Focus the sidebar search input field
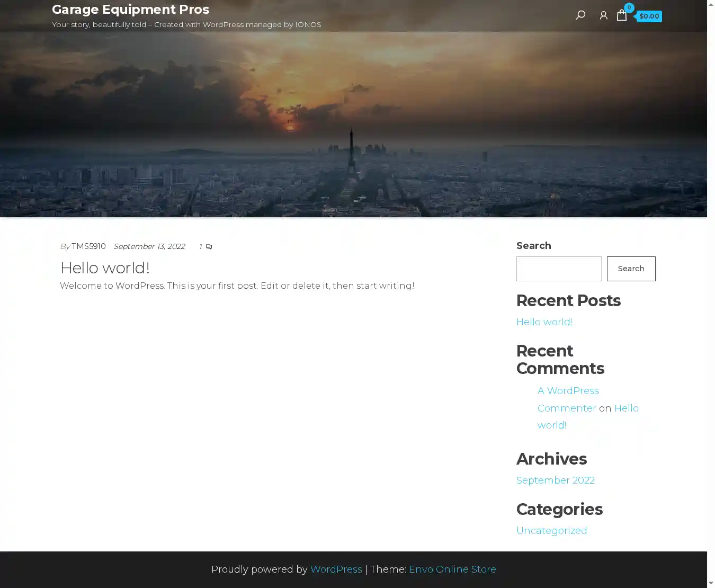The width and height of the screenshot is (715, 588). tap(559, 269)
